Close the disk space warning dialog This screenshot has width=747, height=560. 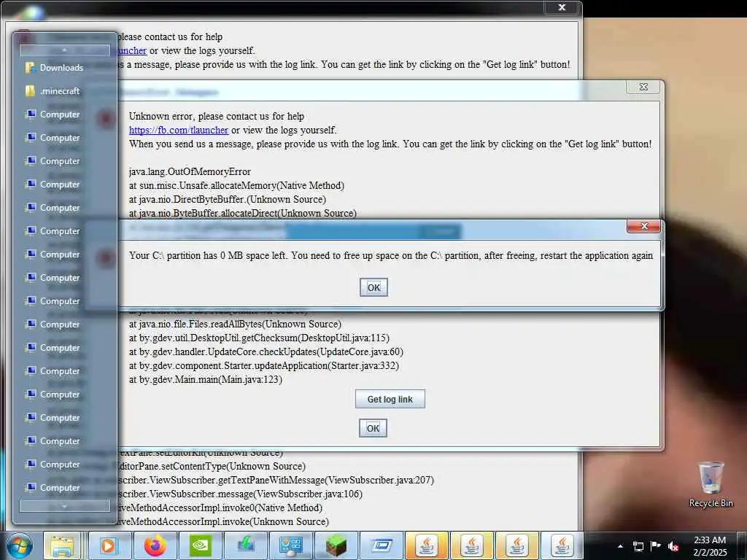click(x=643, y=226)
